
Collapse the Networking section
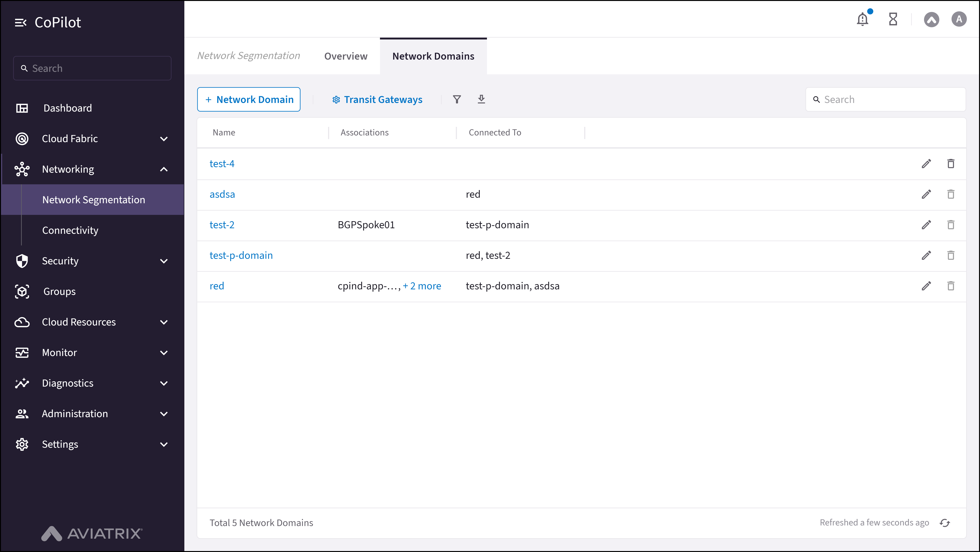tap(164, 169)
